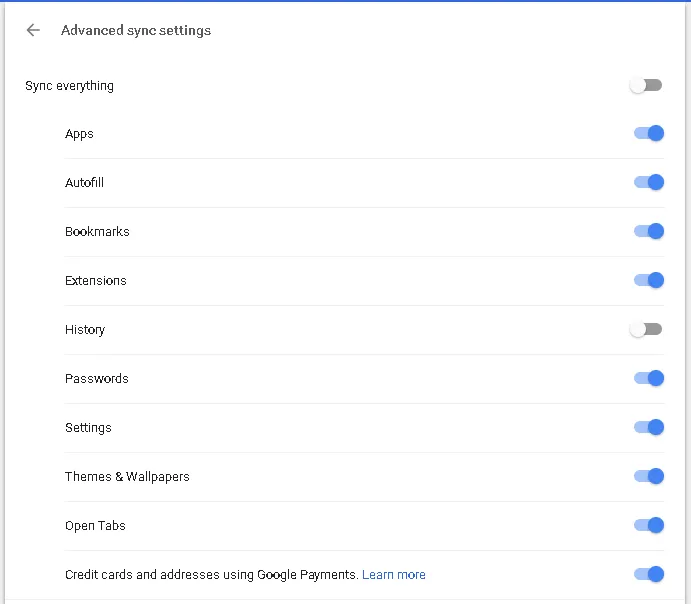The image size is (691, 604).
Task: Enable the Sync everything toggle
Action: [x=646, y=85]
